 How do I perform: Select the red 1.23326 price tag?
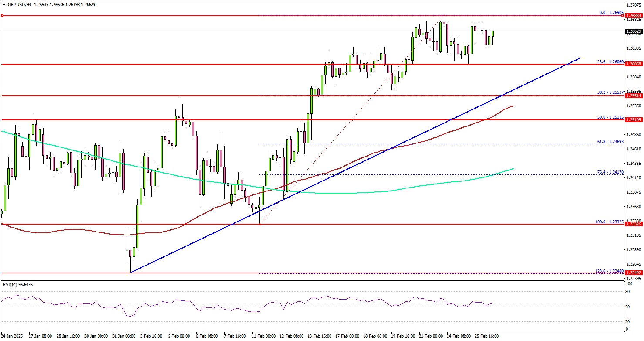634,224
